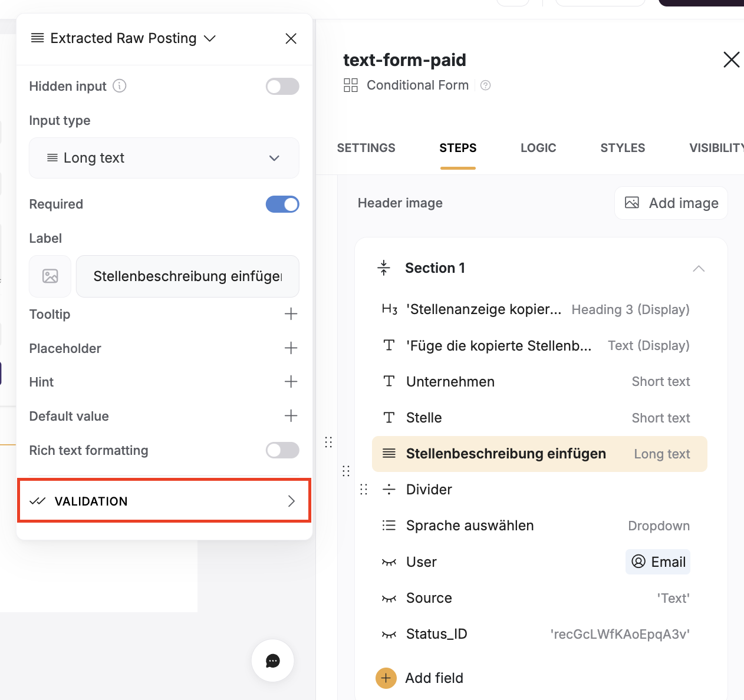The image size is (744, 700).
Task: Add a Placeholder with the plus icon
Action: point(291,348)
